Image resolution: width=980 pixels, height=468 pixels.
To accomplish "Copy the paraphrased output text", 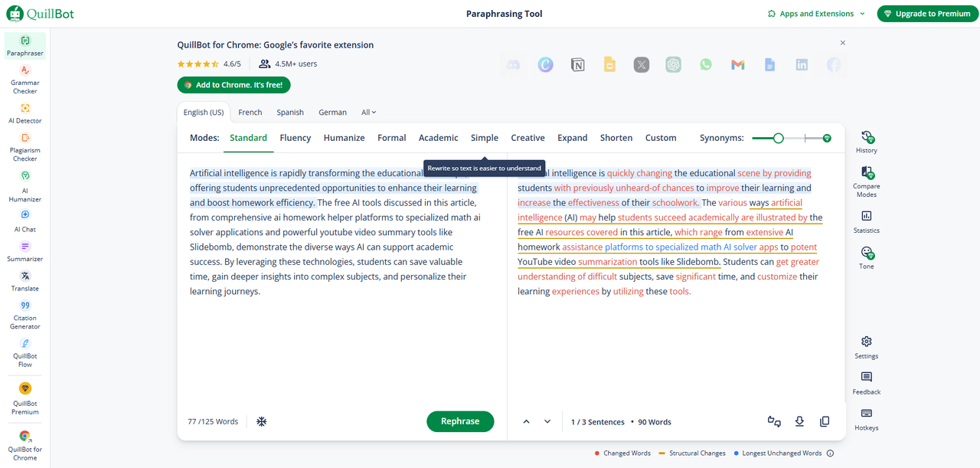I will tap(825, 421).
